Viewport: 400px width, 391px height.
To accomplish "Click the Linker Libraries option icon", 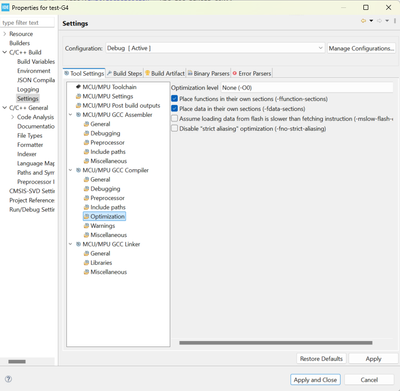I will coord(86,263).
